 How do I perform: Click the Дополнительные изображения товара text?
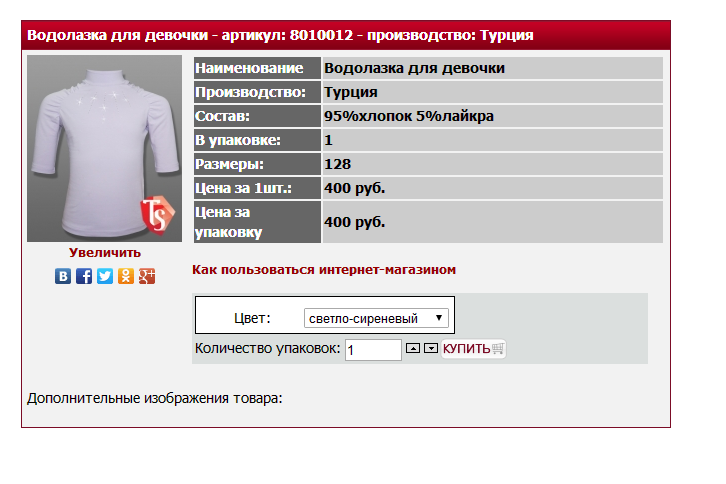(155, 398)
